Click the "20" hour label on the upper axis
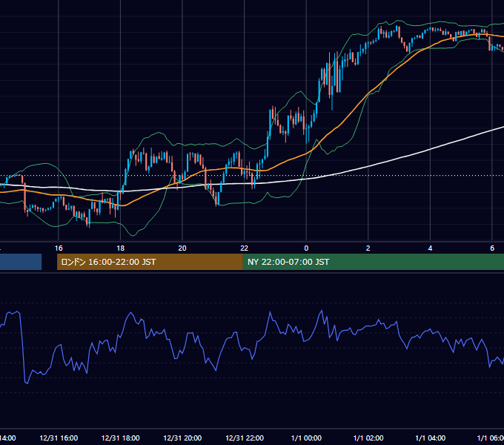This screenshot has width=504, height=445. pos(182,248)
